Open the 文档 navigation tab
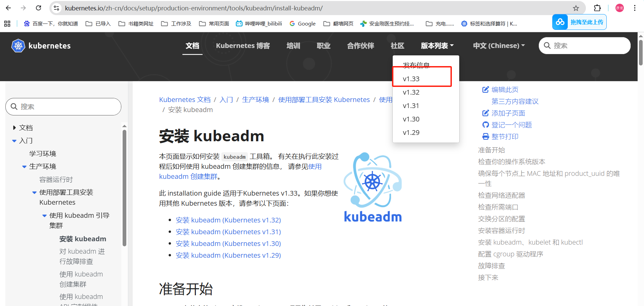The image size is (644, 306). point(192,46)
